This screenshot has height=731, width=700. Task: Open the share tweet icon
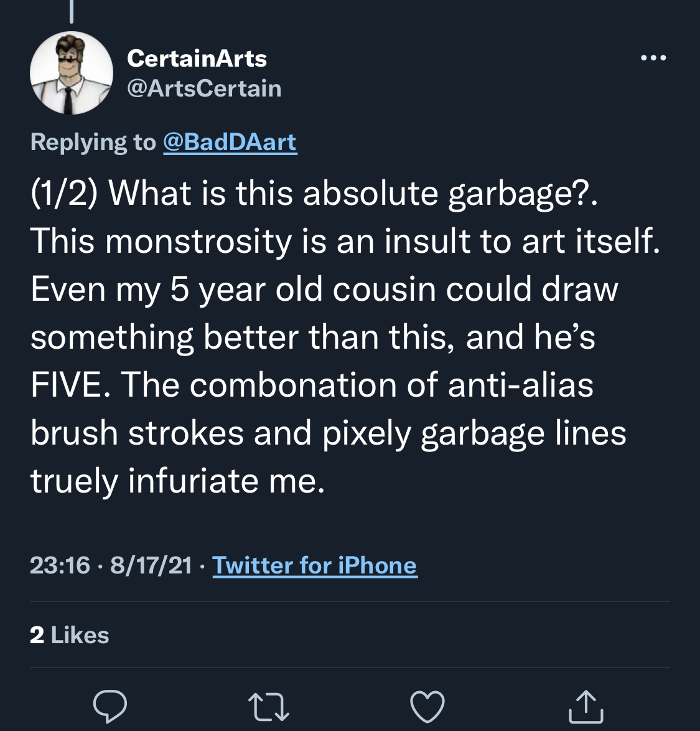pyautogui.click(x=586, y=706)
